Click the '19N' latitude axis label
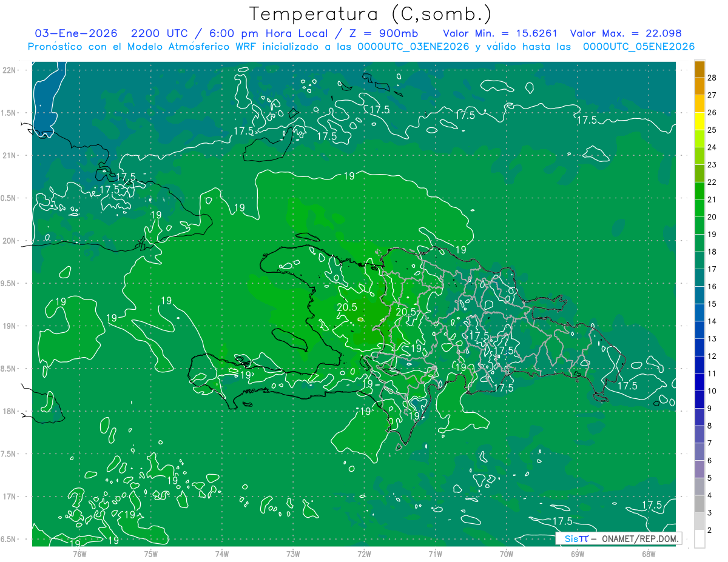728x562 pixels. pos(10,326)
